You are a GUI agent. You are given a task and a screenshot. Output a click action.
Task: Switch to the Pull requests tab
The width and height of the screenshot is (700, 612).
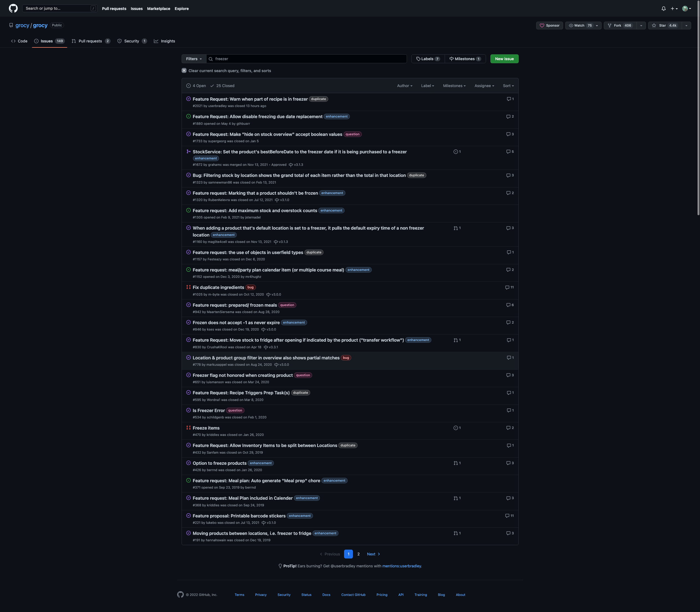point(90,41)
